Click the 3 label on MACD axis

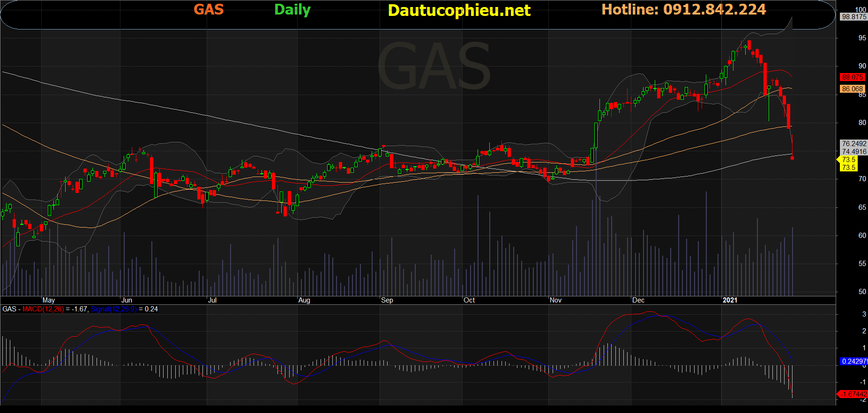point(864,314)
